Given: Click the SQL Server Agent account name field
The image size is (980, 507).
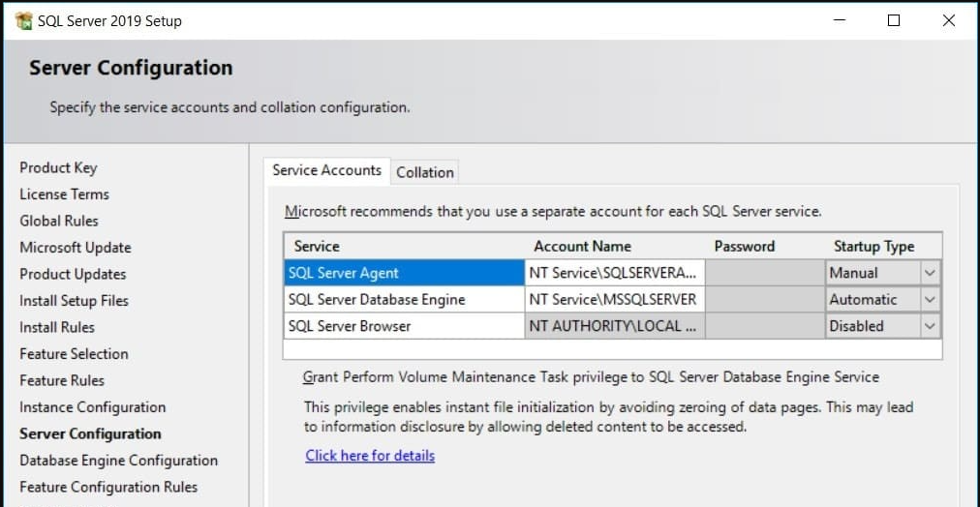Looking at the screenshot, I should coord(614,273).
